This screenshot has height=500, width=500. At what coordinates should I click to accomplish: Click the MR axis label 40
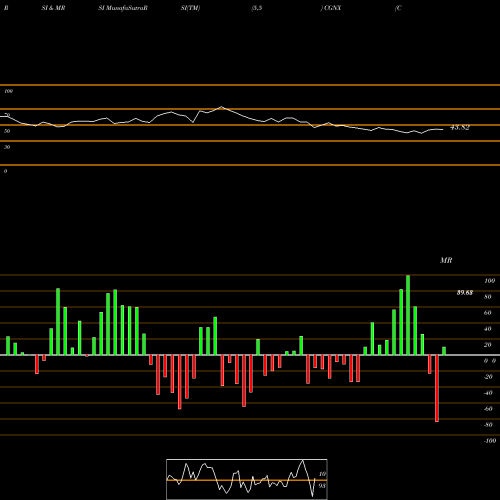coord(488,329)
